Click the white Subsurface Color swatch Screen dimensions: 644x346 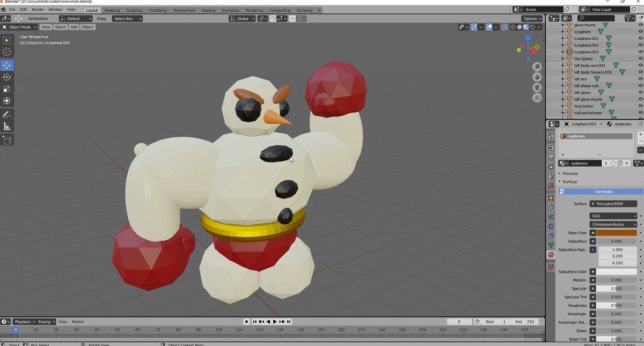[x=617, y=271]
